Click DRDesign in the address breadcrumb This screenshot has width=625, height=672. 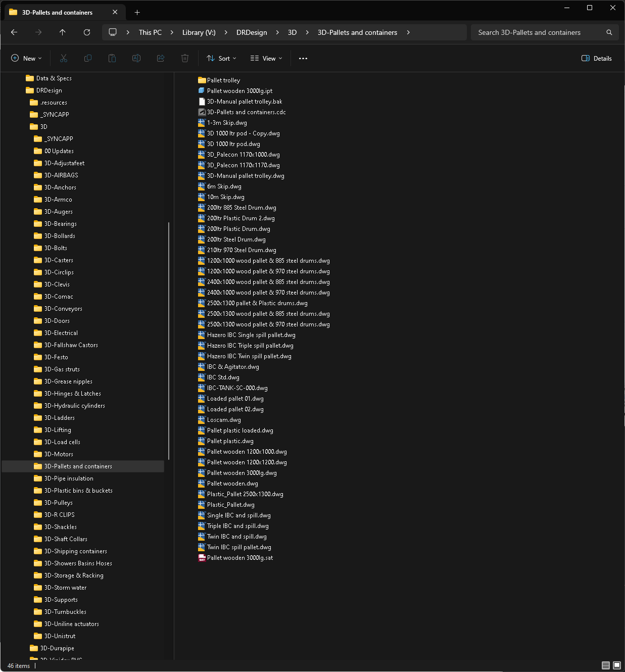tap(252, 32)
